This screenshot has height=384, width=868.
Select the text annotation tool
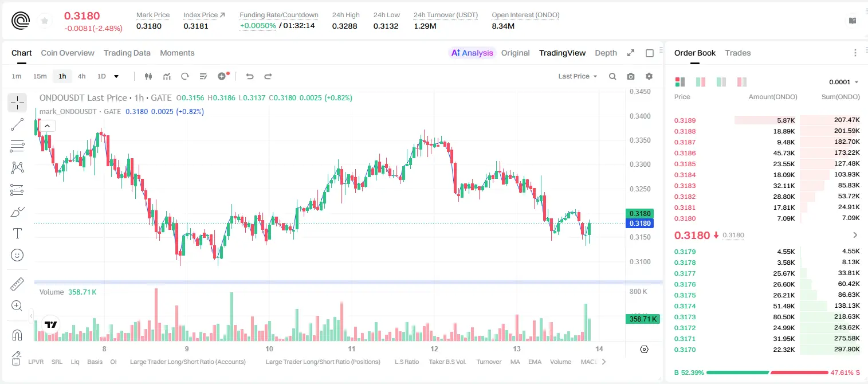pyautogui.click(x=17, y=233)
